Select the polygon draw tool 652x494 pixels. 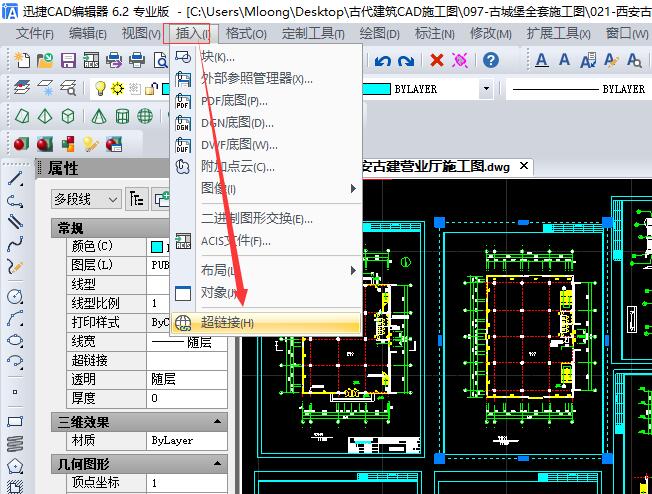click(15, 466)
